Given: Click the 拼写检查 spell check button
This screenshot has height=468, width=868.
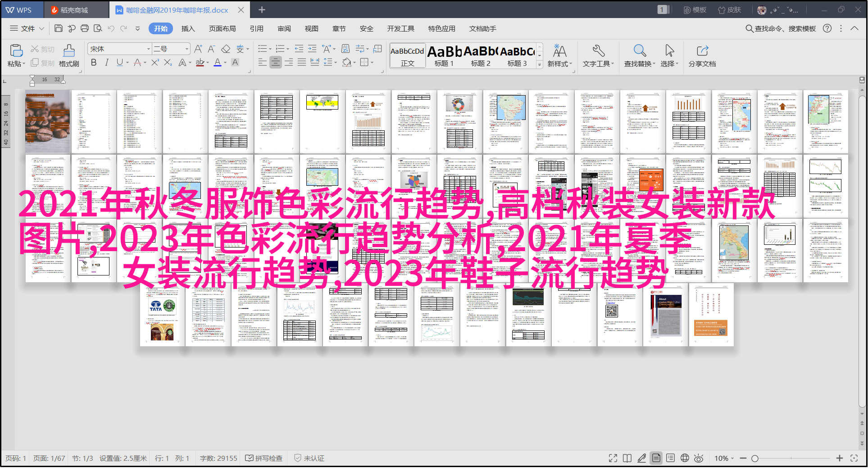Looking at the screenshot, I should click(x=264, y=458).
